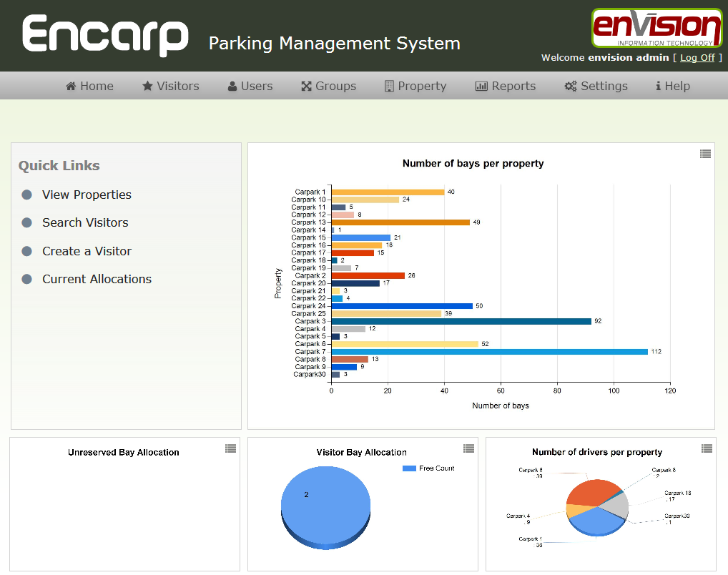Go to the Settings menu label
The height and width of the screenshot is (575, 728).
coord(604,87)
